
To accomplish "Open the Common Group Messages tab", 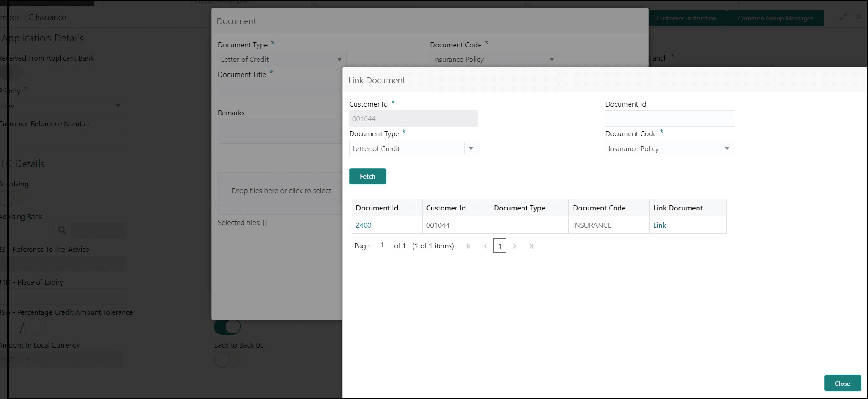I will 775,18.
